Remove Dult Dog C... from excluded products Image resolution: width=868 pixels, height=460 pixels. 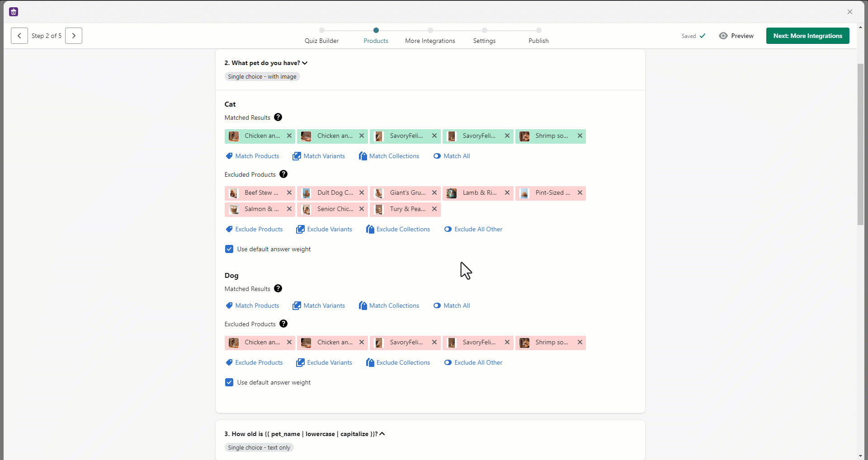tap(362, 193)
